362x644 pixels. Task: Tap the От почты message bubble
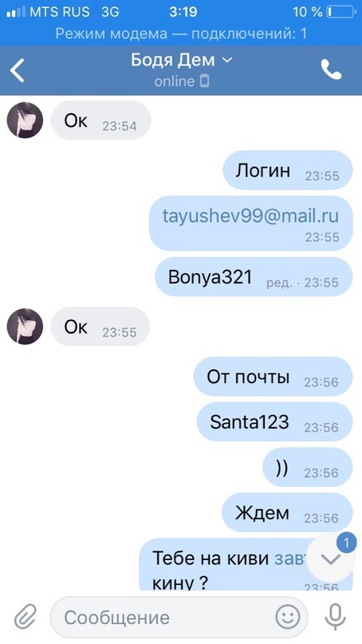pos(273,377)
